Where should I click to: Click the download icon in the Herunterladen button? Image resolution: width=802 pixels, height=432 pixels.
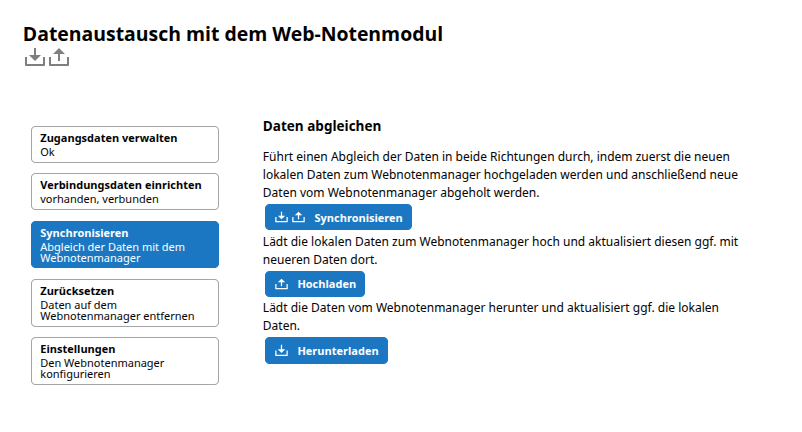coord(281,350)
